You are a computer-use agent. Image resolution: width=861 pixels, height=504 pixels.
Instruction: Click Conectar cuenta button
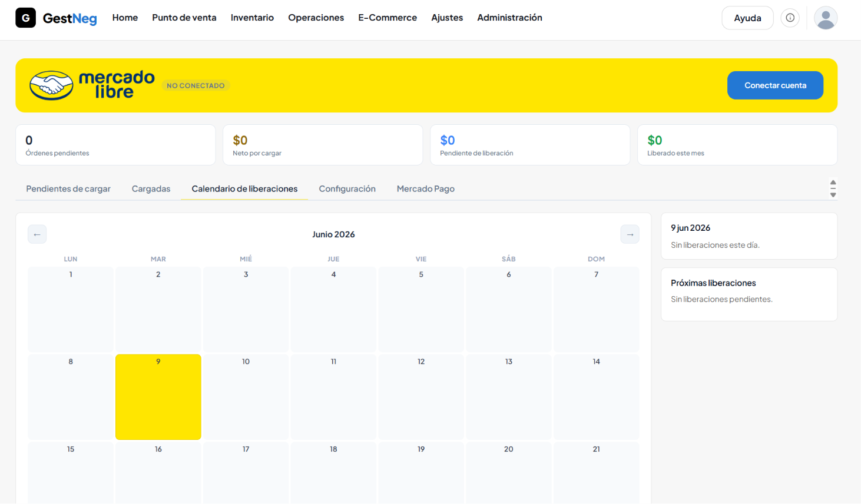[x=775, y=85]
